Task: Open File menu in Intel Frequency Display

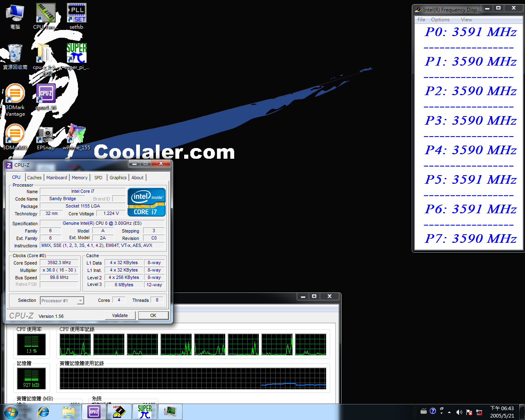Action: pos(421,20)
